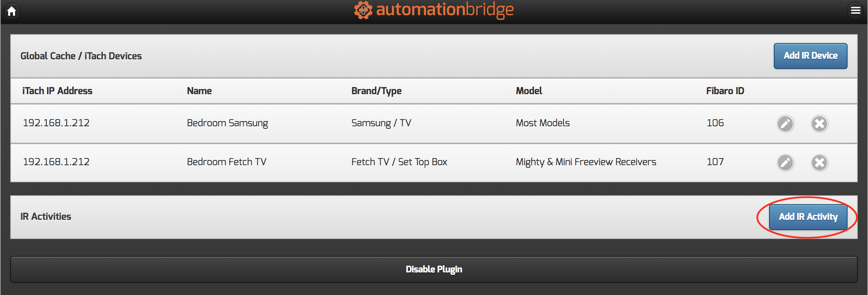This screenshot has width=868, height=295.
Task: Click the Mighty & Mini Freeview Receivers cell
Action: (x=586, y=162)
